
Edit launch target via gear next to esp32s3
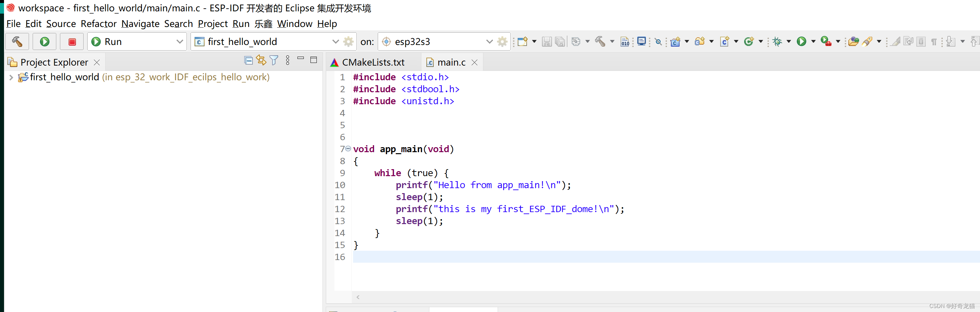pos(503,42)
